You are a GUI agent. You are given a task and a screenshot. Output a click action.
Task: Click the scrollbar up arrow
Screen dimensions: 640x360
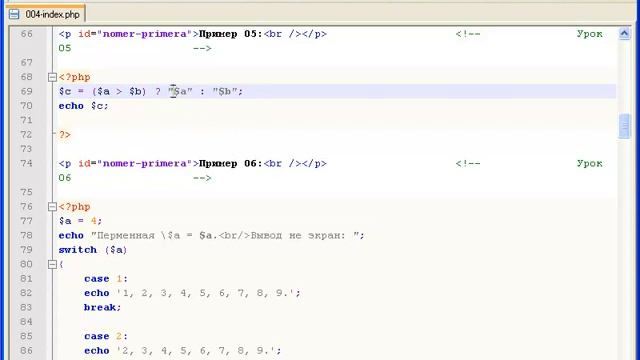tap(624, 33)
